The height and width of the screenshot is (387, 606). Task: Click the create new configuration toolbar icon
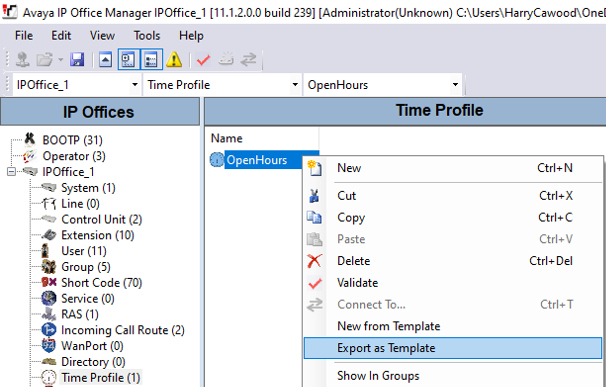pyautogui.click(x=226, y=59)
